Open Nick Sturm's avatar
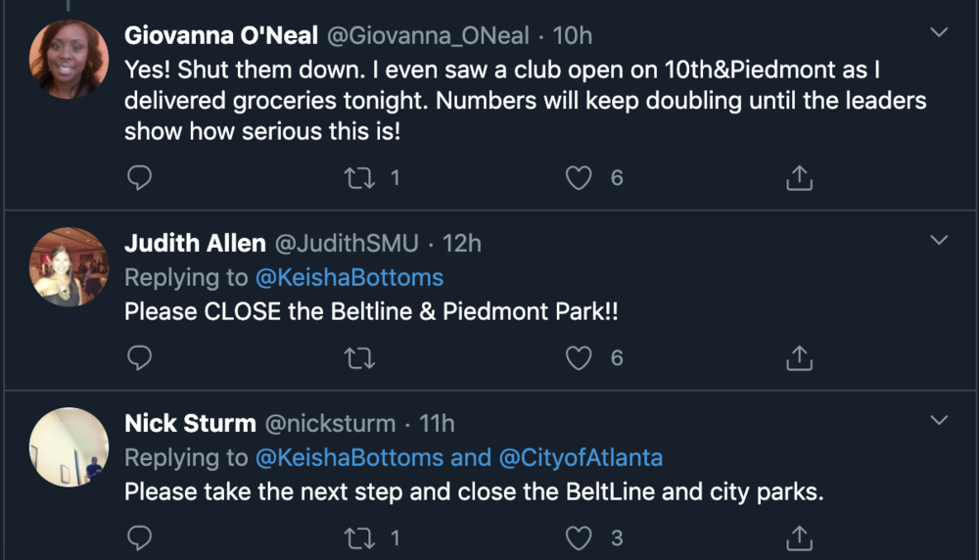979x560 pixels. pyautogui.click(x=69, y=447)
